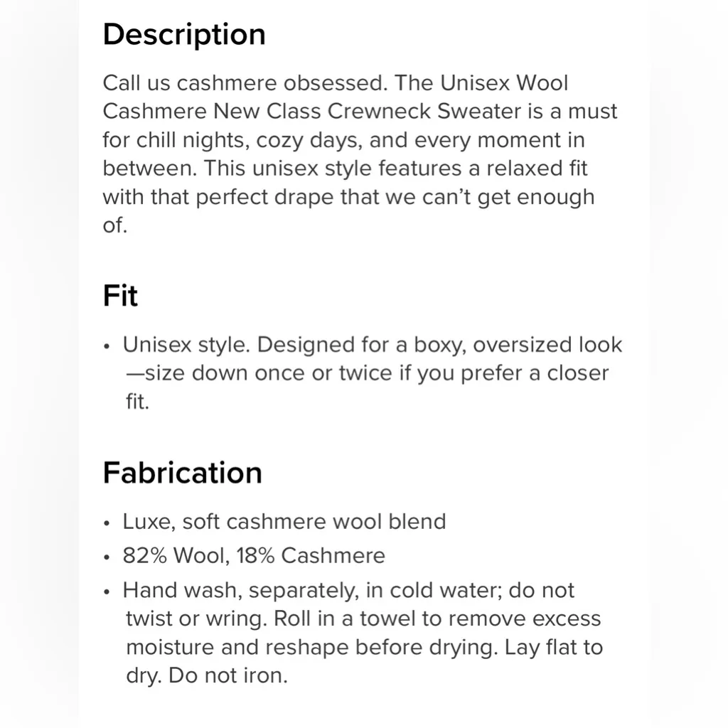Select the Fit section heading
The height and width of the screenshot is (728, 728).
120,296
